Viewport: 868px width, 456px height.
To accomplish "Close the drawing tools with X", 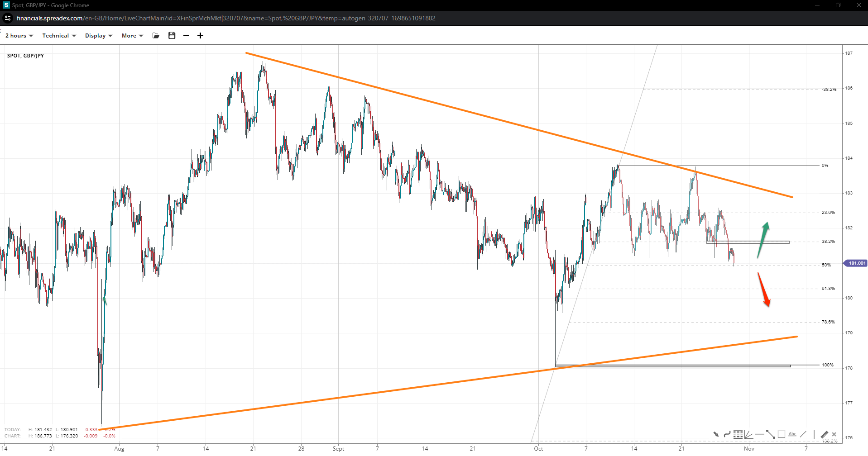I will pos(834,434).
